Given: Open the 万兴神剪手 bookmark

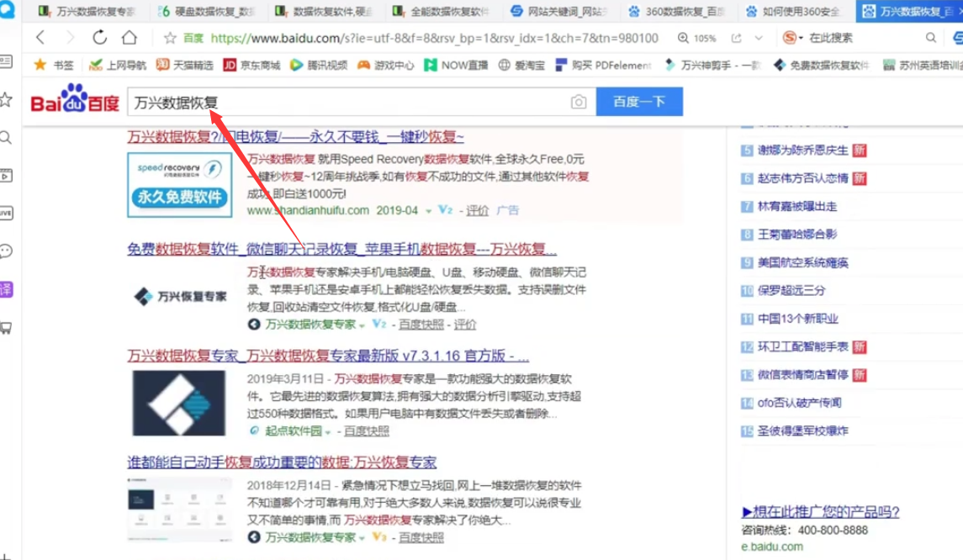Looking at the screenshot, I should point(713,65).
